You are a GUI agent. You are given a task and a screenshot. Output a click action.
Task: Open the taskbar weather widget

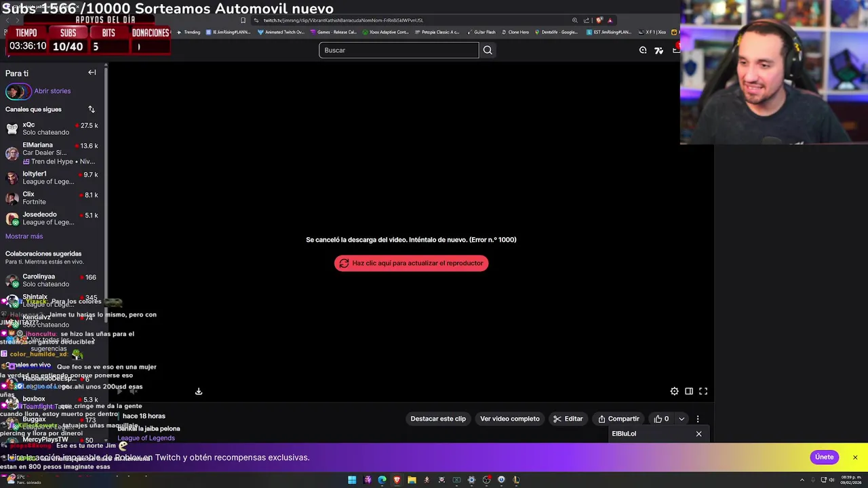pos(24,480)
